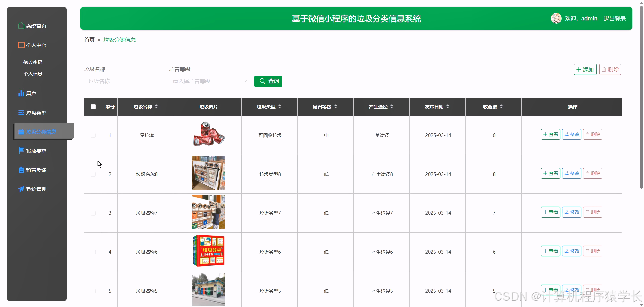Viewport: 644px width, 307px height.
Task: Click the 留言反馈 feedback icon
Action: [x=21, y=170]
